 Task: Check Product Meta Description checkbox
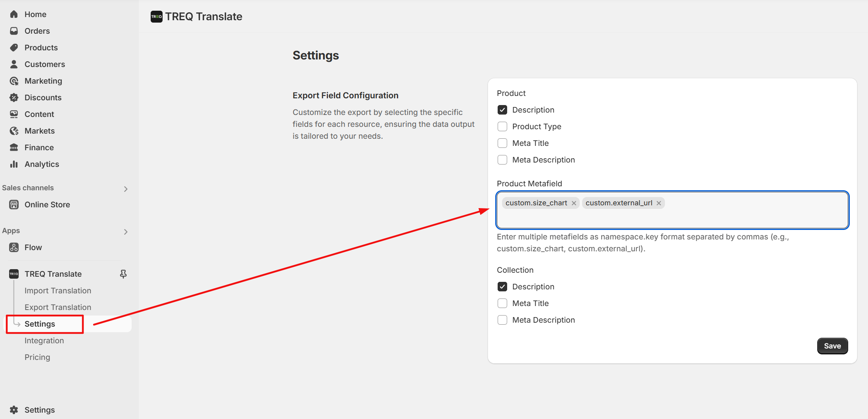click(x=502, y=160)
